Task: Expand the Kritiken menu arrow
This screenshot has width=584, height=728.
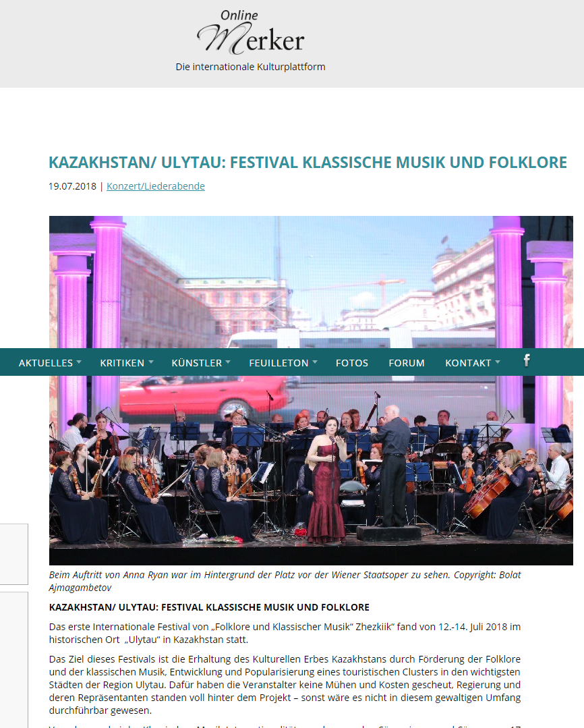Action: (151, 362)
